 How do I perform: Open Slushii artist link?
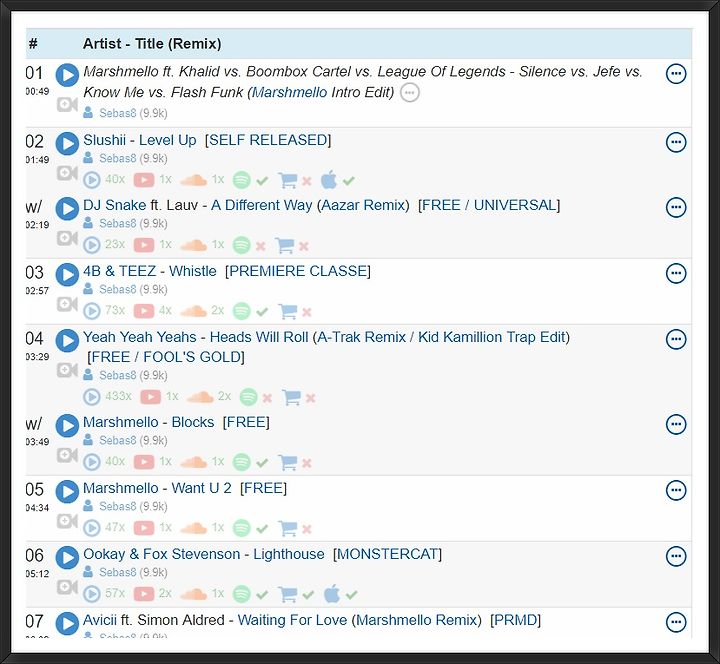104,140
